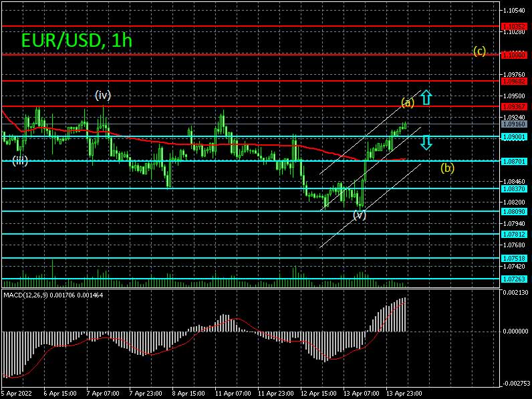This screenshot has width=532, height=399.
Task: Click the 1.08460 axis price value
Action: tap(515, 181)
